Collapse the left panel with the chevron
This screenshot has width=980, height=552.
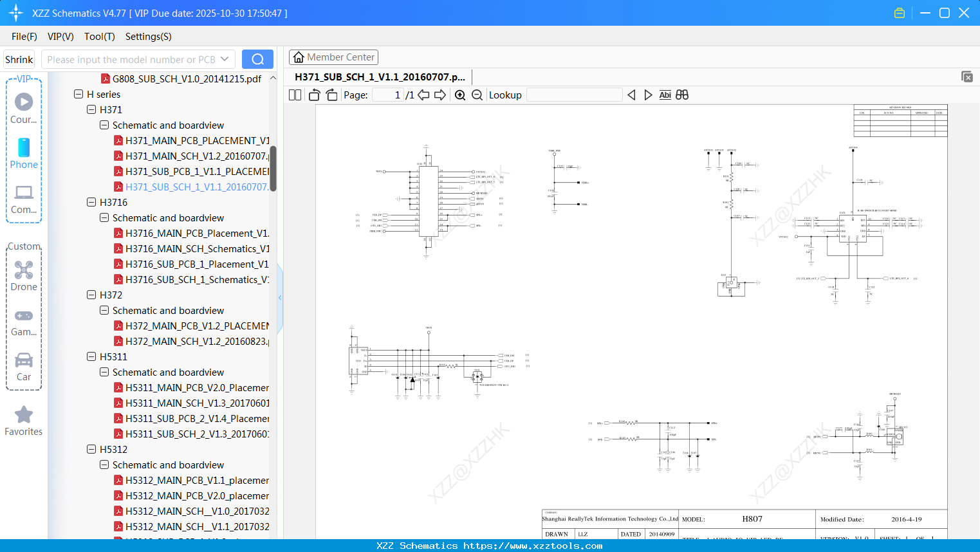coord(279,297)
